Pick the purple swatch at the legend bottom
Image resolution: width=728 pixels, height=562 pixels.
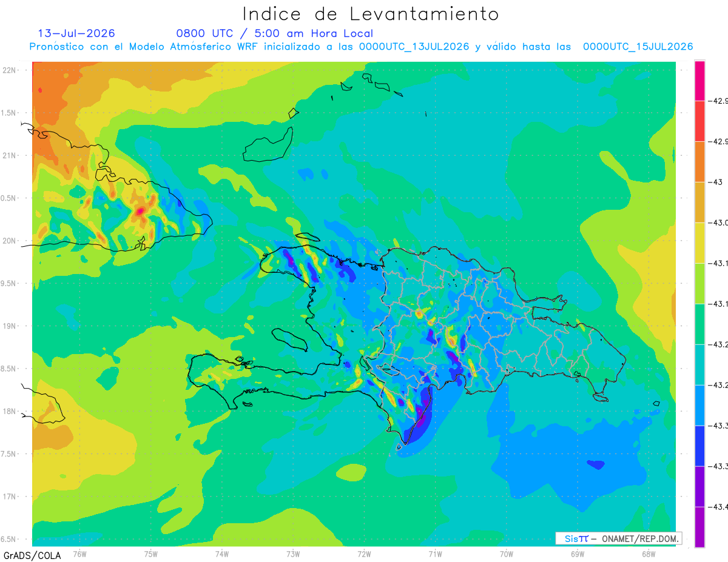(x=699, y=527)
